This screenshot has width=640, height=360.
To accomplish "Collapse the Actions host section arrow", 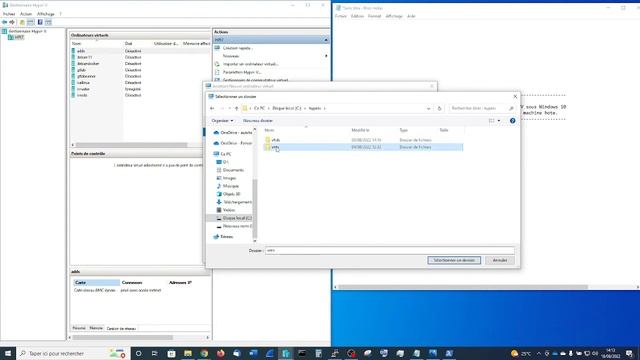I will [326, 40].
